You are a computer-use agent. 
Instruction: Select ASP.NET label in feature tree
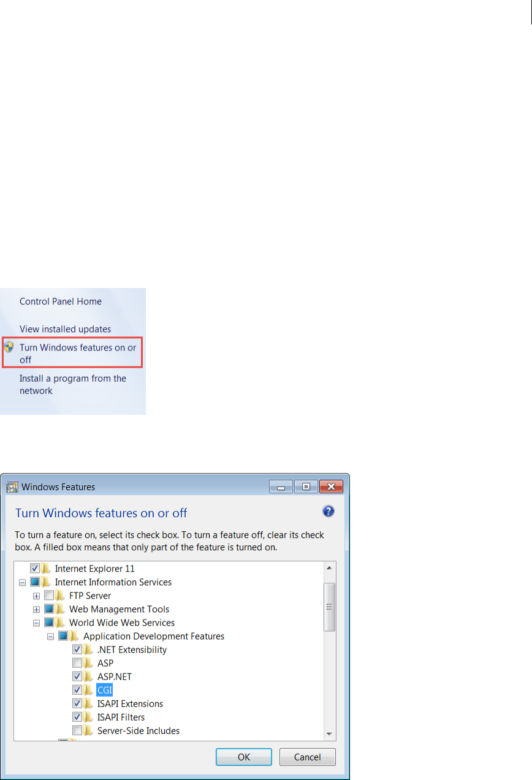tap(115, 676)
